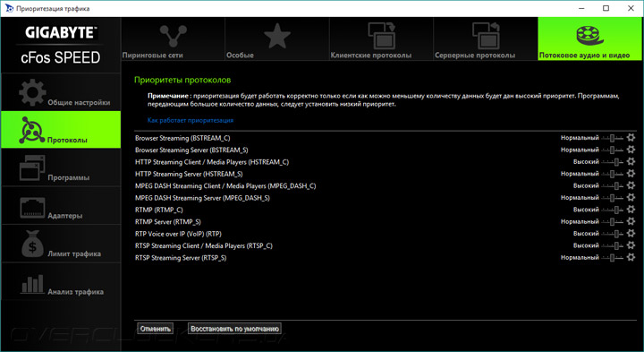Screen dimensions: 644x352
Task: Open gear settings for RTMP (RTMP_C)
Action: coord(631,210)
